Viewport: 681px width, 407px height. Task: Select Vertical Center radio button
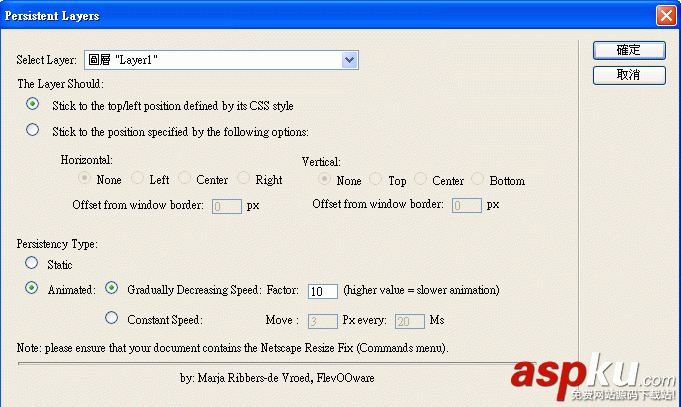420,179
